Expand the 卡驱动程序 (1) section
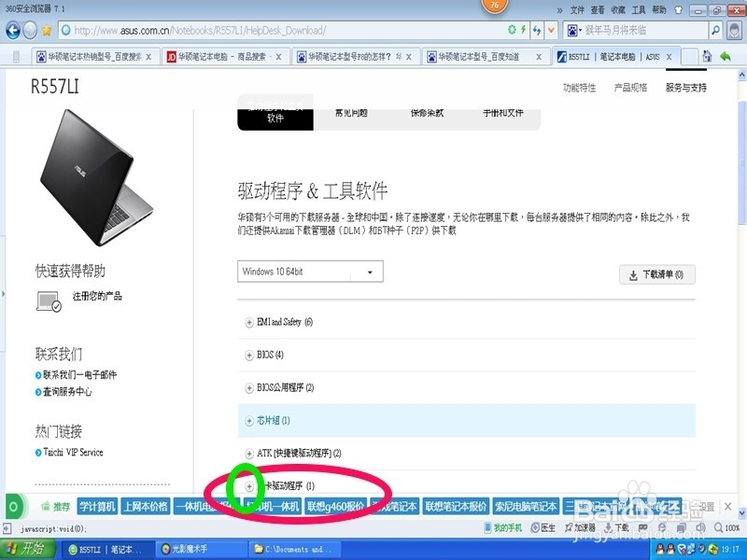This screenshot has width=747, height=560. [249, 486]
